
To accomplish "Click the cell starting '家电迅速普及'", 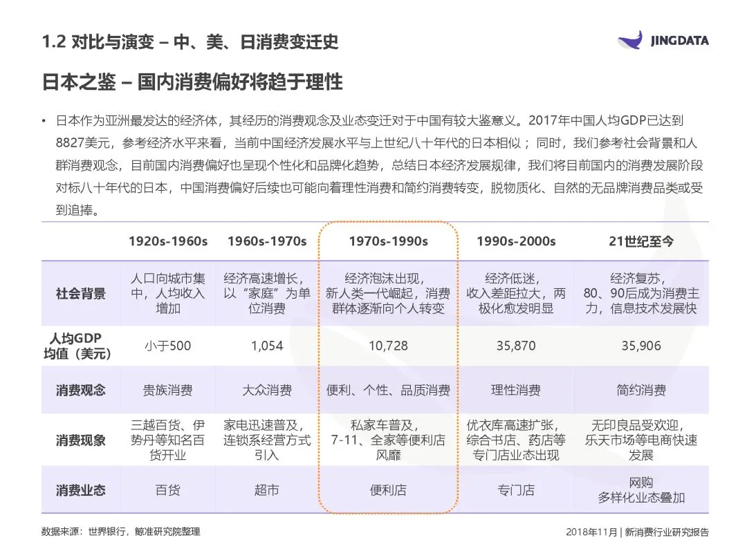I will (267, 440).
